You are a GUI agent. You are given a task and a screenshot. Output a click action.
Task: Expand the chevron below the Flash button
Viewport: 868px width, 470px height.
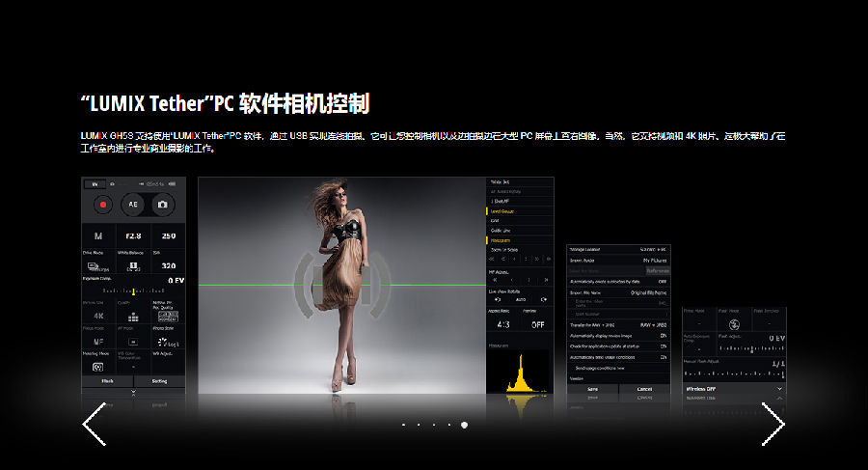point(133,393)
